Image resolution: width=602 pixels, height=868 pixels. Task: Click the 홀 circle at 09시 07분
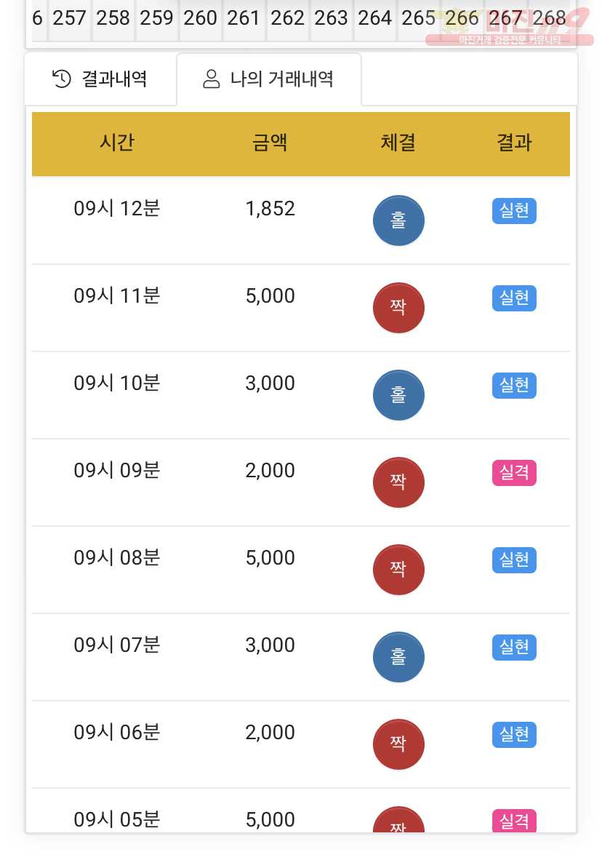[398, 657]
